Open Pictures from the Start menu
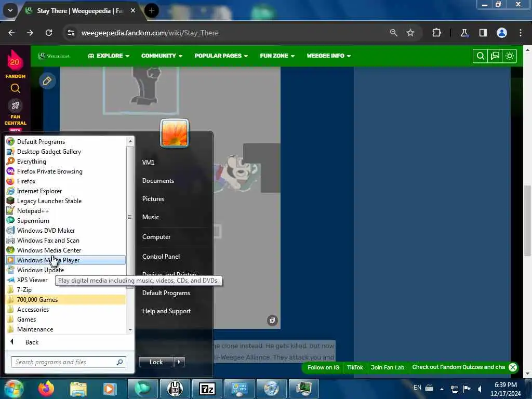 point(153,199)
